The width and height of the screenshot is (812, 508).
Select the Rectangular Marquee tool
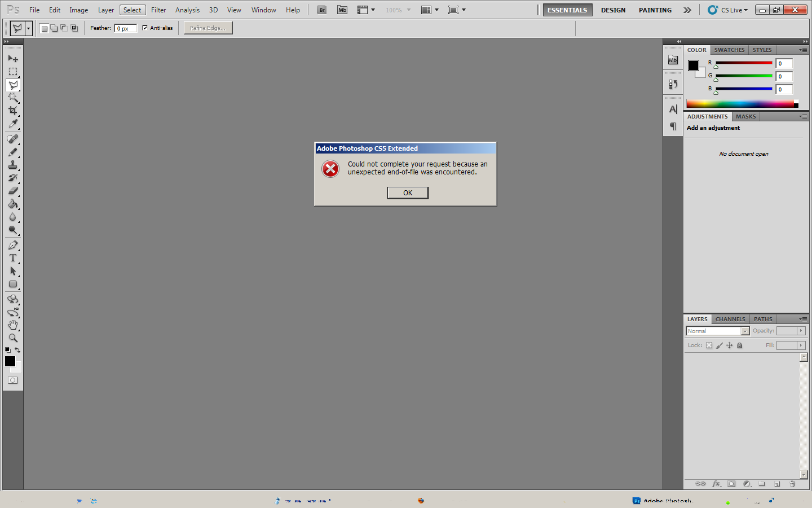(13, 72)
